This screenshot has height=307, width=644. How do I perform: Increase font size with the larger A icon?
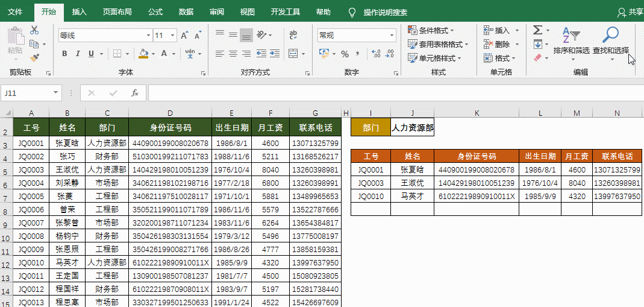185,36
